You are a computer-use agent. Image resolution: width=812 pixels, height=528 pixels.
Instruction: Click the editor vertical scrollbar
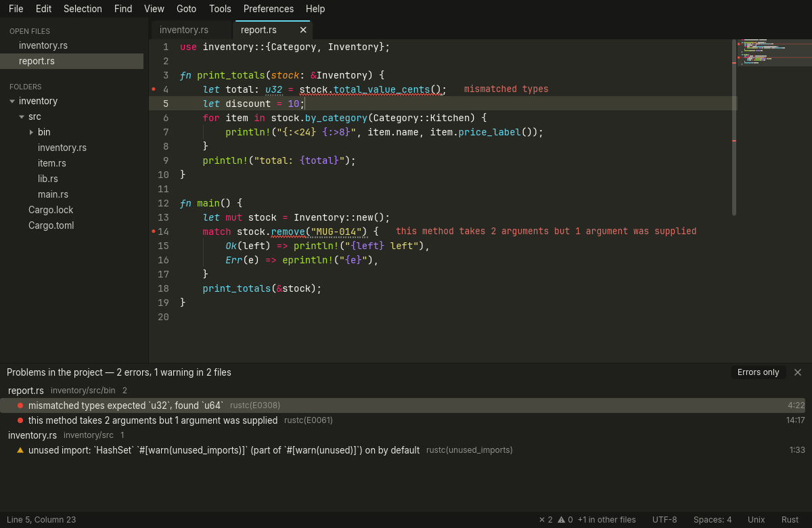[734, 127]
